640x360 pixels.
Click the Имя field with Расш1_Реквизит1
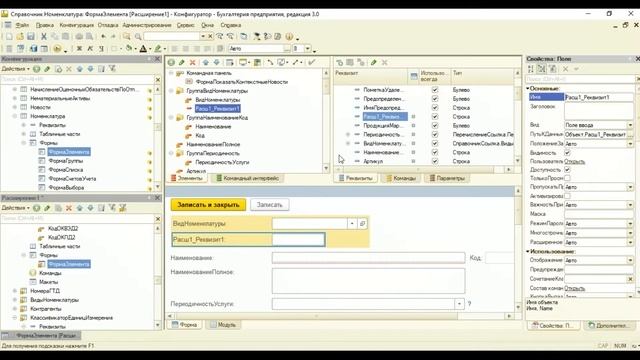tap(598, 97)
